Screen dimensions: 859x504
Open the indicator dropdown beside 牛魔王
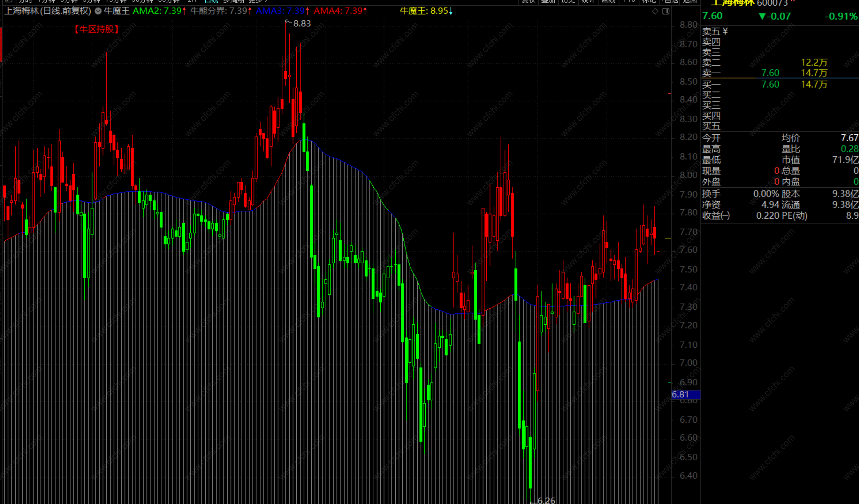(x=98, y=11)
